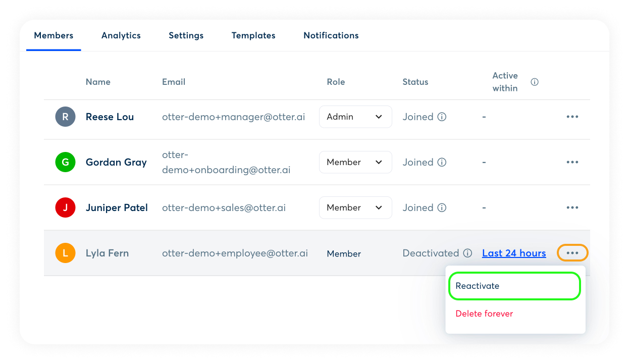
Task: Go to the Templates tab
Action: [253, 35]
